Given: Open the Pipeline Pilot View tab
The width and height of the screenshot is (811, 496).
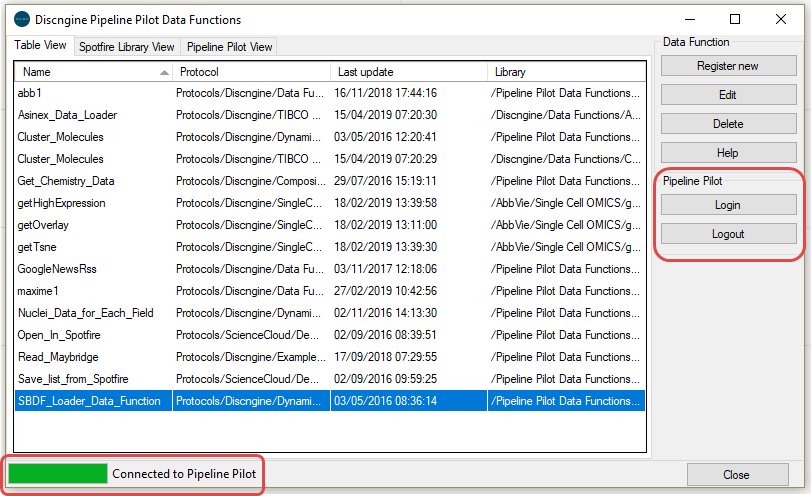Looking at the screenshot, I should pyautogui.click(x=230, y=47).
